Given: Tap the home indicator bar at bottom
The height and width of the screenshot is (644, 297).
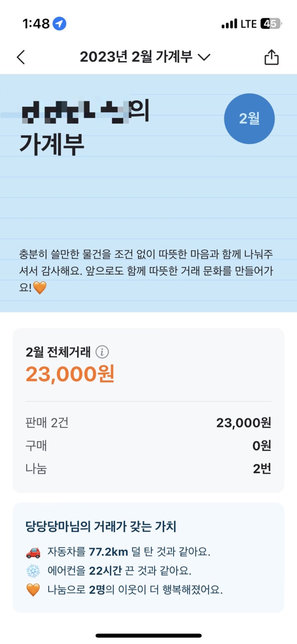Looking at the screenshot, I should (x=148, y=635).
